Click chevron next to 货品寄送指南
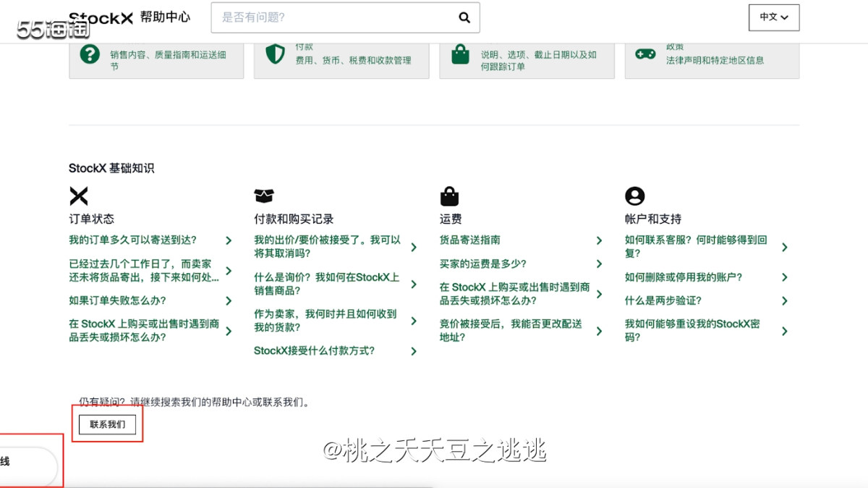 click(599, 240)
